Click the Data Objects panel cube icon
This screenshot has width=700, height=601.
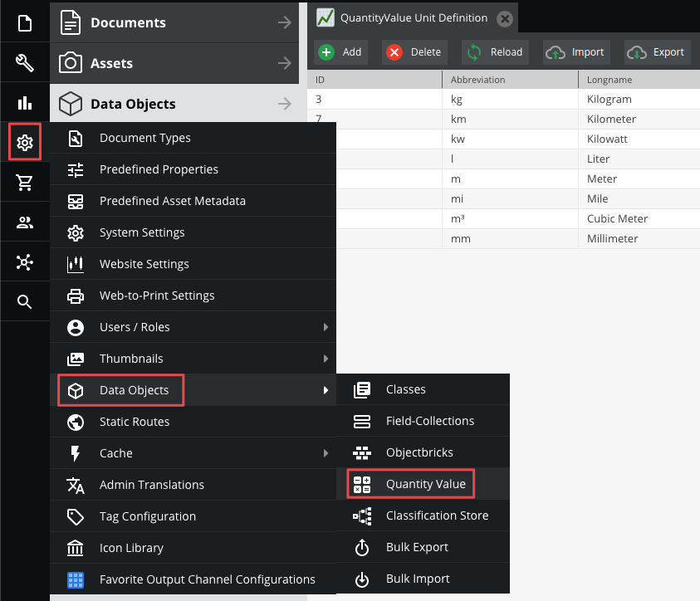tap(71, 104)
